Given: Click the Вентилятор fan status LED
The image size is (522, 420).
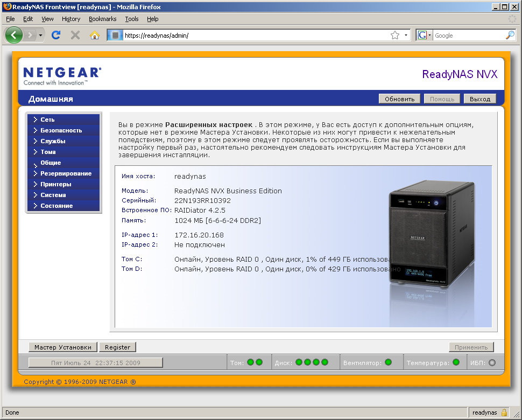Looking at the screenshot, I should point(388,362).
